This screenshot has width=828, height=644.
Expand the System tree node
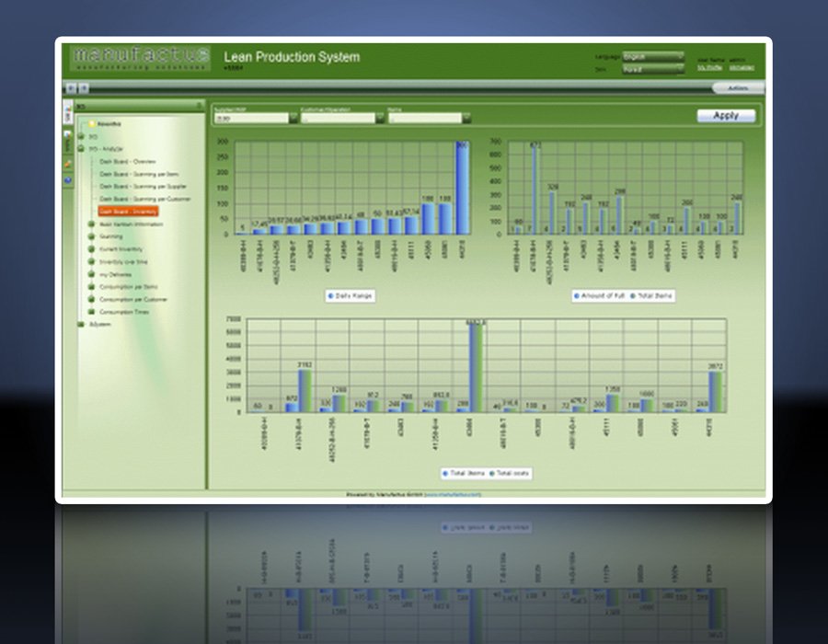point(81,324)
